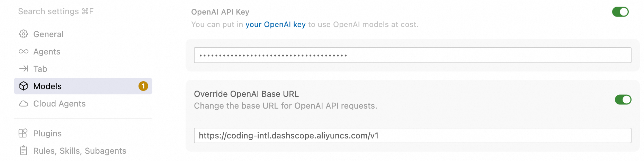Switch to the Plugins settings
Screen dimensions: 644x161
(47, 134)
